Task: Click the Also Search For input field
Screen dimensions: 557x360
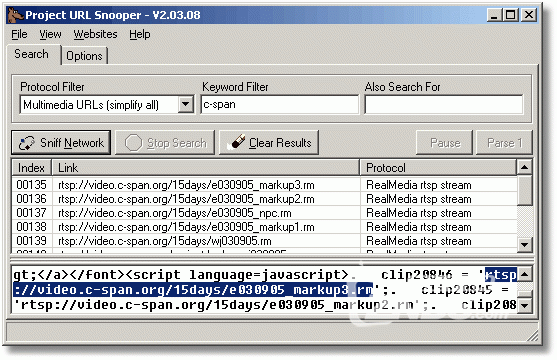Action: point(444,104)
